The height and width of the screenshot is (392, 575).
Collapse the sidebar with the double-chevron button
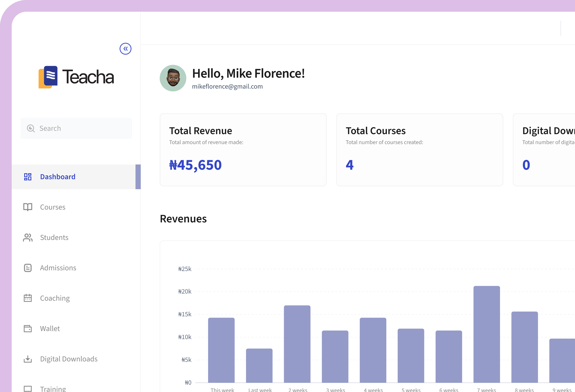coord(125,49)
